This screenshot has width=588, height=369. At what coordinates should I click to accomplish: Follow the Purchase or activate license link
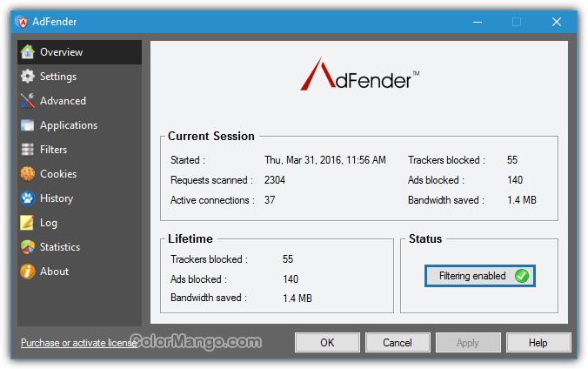pyautogui.click(x=79, y=343)
